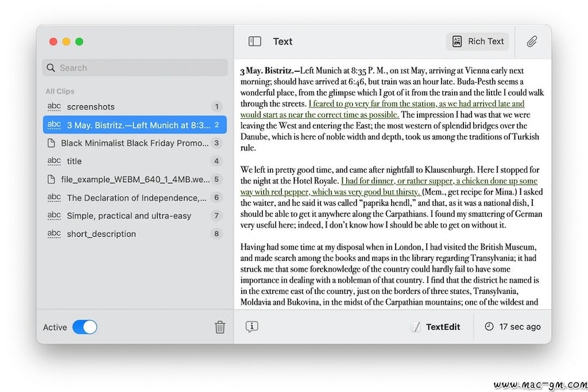Click the 'All Clips' section header
The width and height of the screenshot is (588, 392).
pos(60,91)
